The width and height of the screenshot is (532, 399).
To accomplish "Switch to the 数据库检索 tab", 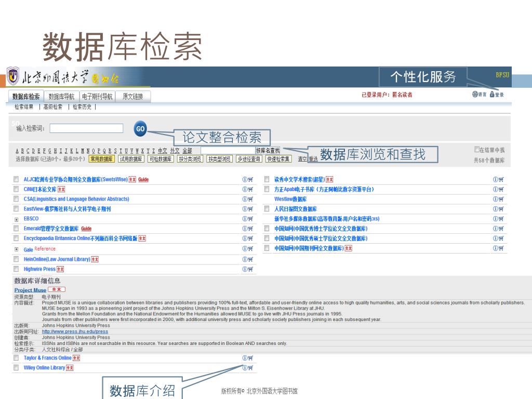I will click(26, 96).
